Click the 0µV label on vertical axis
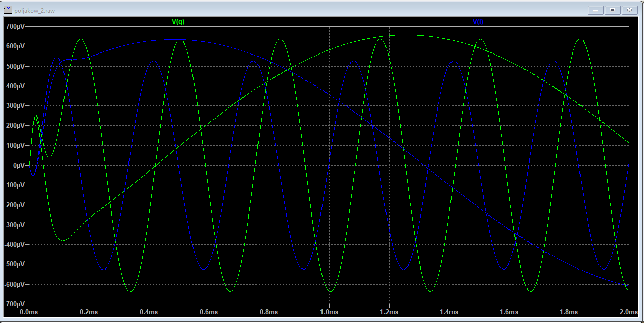644x323 pixels. click(18, 166)
